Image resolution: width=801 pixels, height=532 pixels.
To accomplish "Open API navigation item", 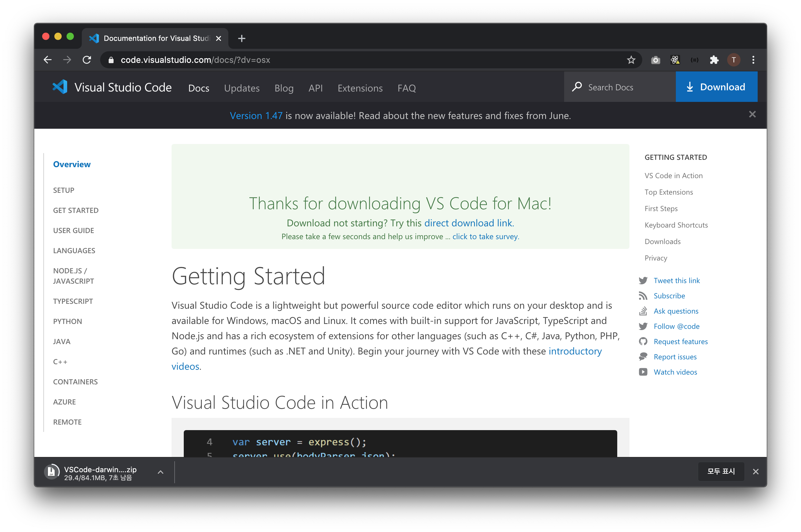I will (315, 88).
